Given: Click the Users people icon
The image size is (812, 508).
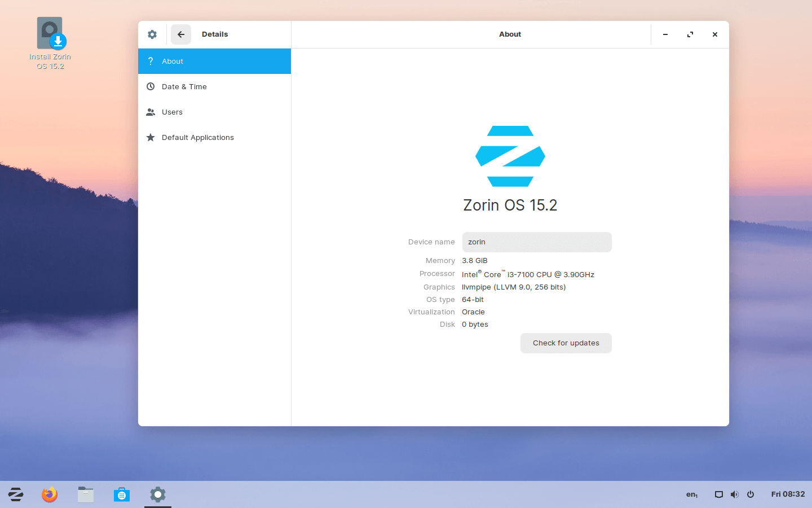Looking at the screenshot, I should [151, 112].
